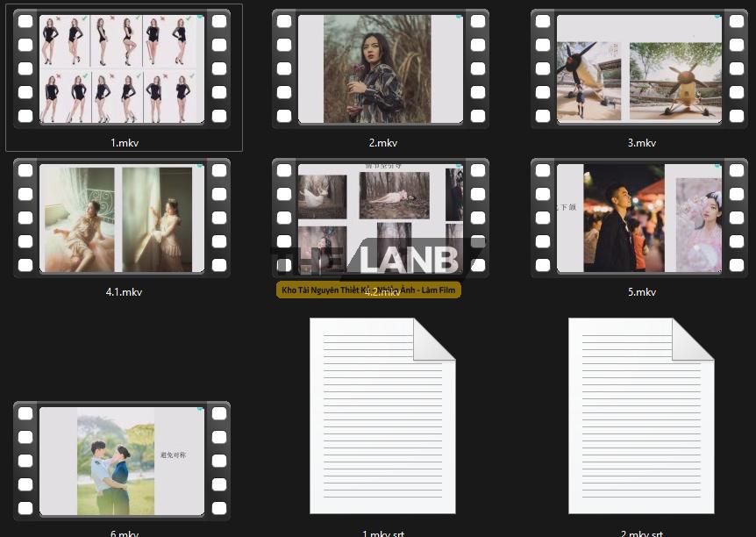The width and height of the screenshot is (756, 537).
Task: Open the 2.mkv video with woman portrait
Action: click(x=381, y=68)
